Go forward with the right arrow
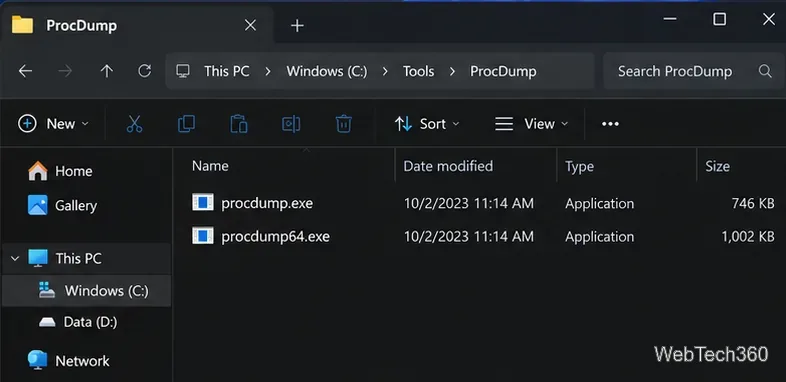The width and height of the screenshot is (786, 382). click(65, 71)
